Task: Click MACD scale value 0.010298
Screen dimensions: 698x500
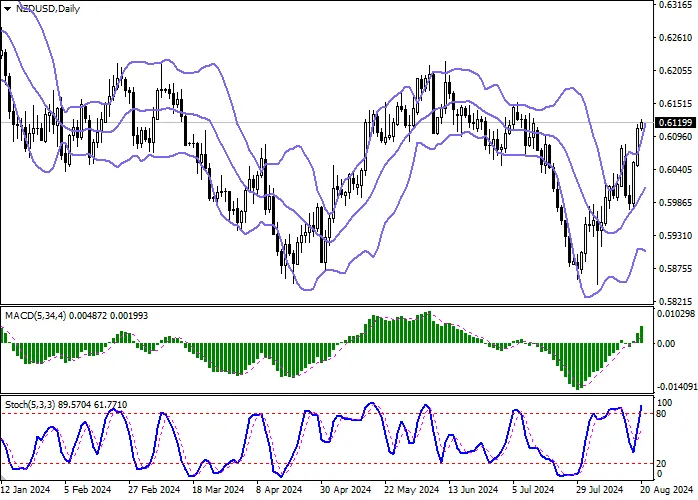Action: 676,314
